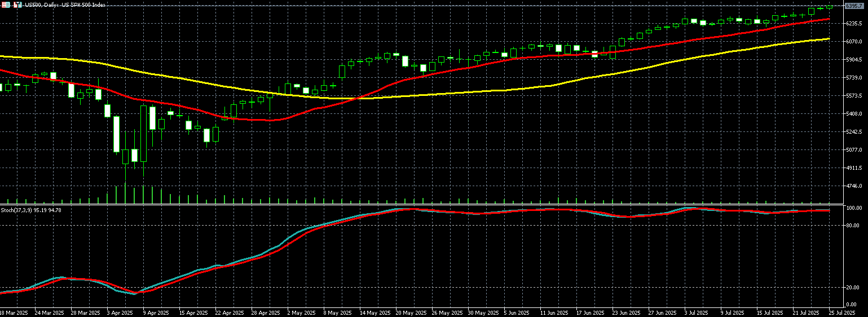Click the 18 Mar 2025 date label

tap(14, 312)
